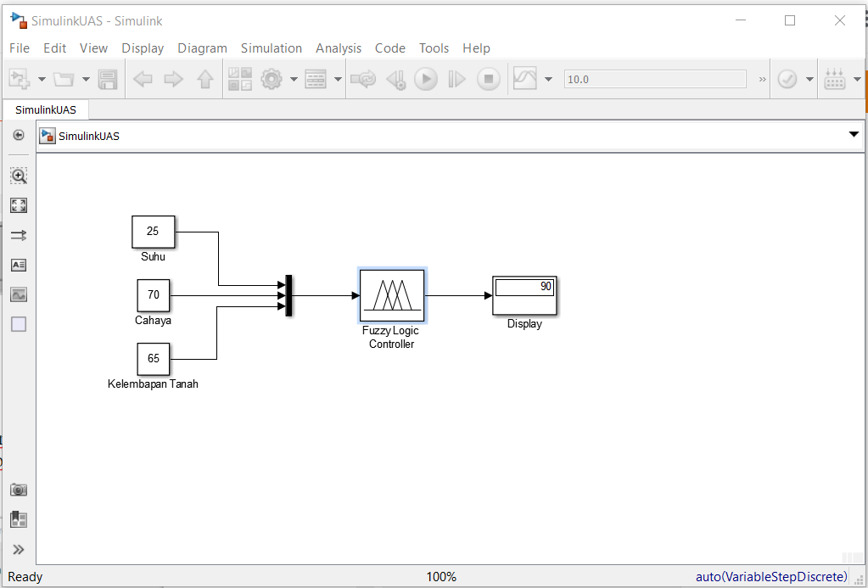Click the simulation stop time field
The height and width of the screenshot is (588, 868).
(x=655, y=79)
